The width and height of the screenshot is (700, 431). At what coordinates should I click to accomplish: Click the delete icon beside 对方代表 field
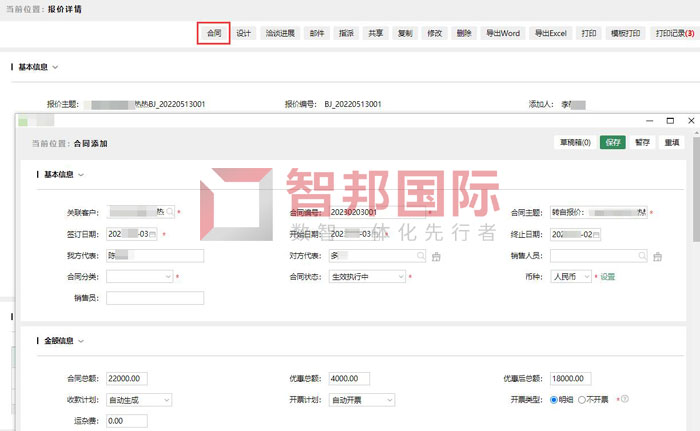tap(435, 257)
